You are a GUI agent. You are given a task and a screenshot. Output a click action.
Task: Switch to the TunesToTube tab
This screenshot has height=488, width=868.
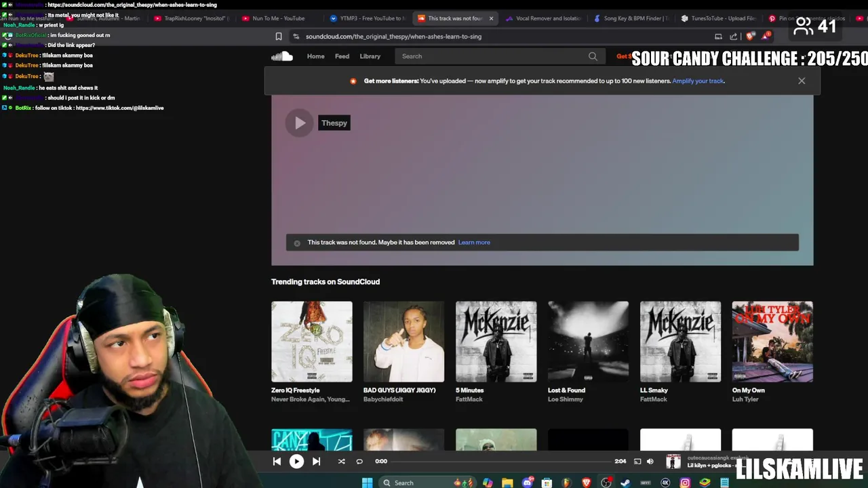(719, 18)
